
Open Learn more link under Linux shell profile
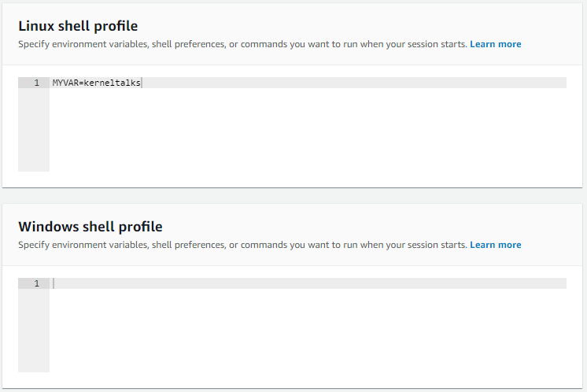click(x=495, y=44)
